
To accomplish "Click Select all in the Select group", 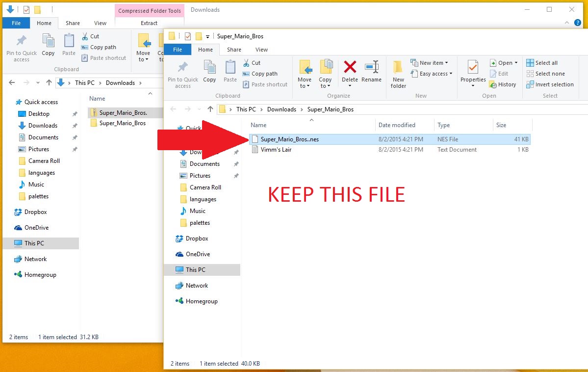I will [x=542, y=63].
